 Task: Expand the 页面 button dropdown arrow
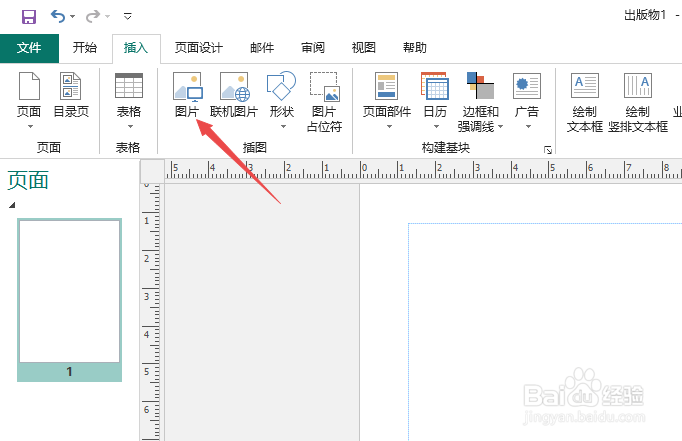click(30, 127)
